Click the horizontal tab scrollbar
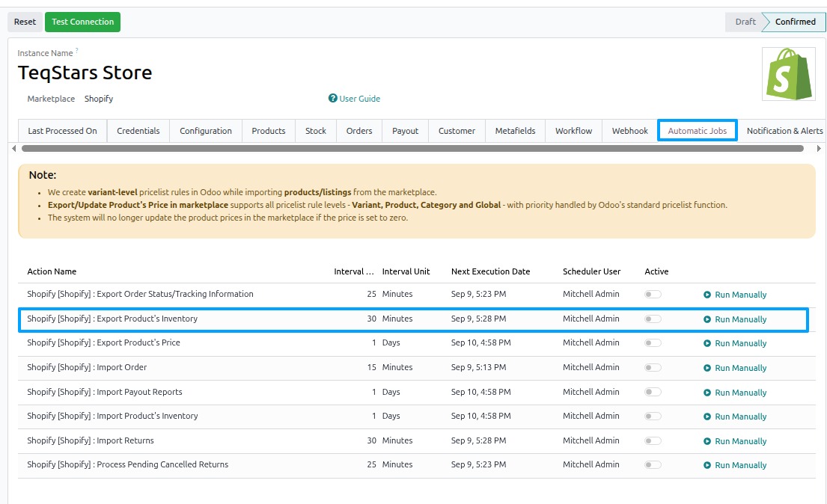 pos(412,149)
